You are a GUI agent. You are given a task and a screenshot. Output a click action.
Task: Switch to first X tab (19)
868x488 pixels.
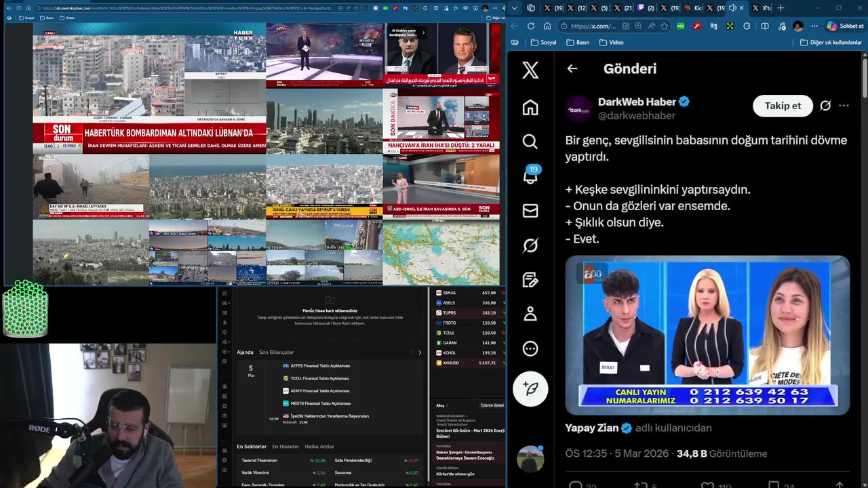(x=553, y=8)
